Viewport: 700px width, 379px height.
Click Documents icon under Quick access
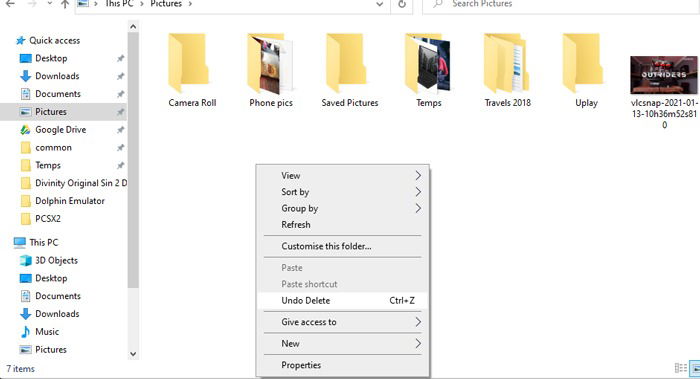click(26, 94)
